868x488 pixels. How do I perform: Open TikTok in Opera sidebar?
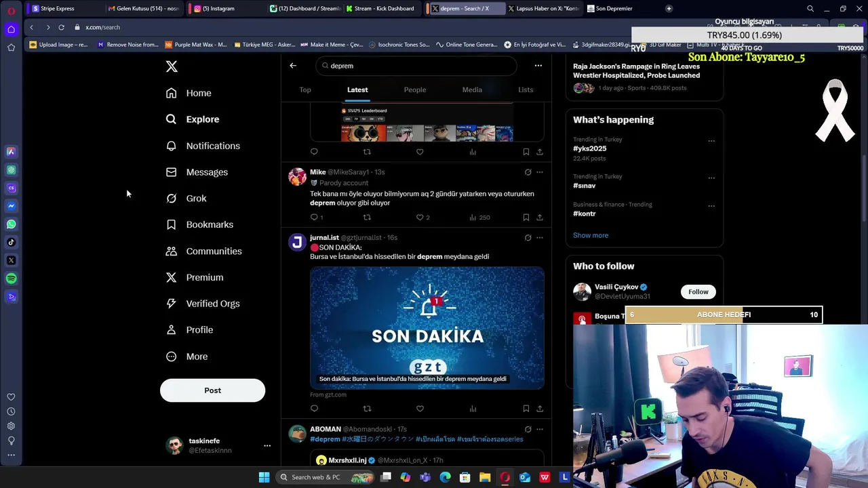[x=11, y=242]
